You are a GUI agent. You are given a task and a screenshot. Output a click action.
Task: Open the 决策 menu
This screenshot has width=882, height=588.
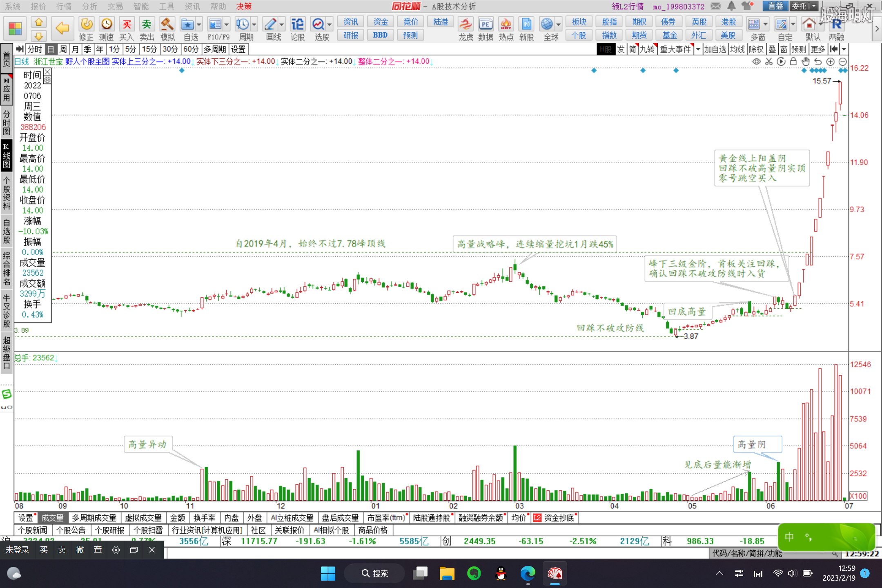pos(244,6)
